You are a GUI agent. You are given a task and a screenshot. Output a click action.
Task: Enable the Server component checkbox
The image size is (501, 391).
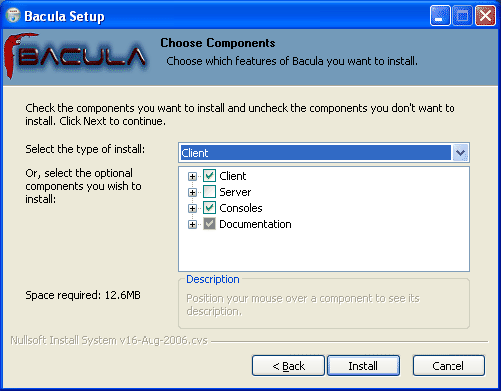pos(209,192)
